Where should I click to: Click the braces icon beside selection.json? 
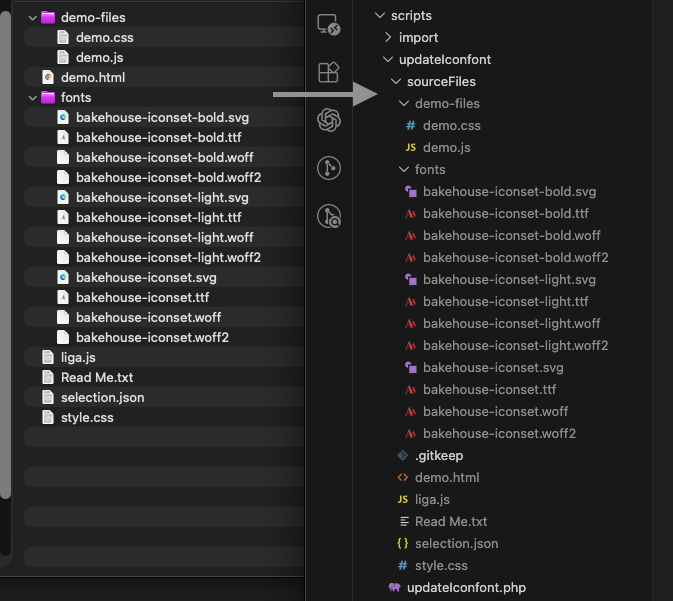[x=402, y=544]
